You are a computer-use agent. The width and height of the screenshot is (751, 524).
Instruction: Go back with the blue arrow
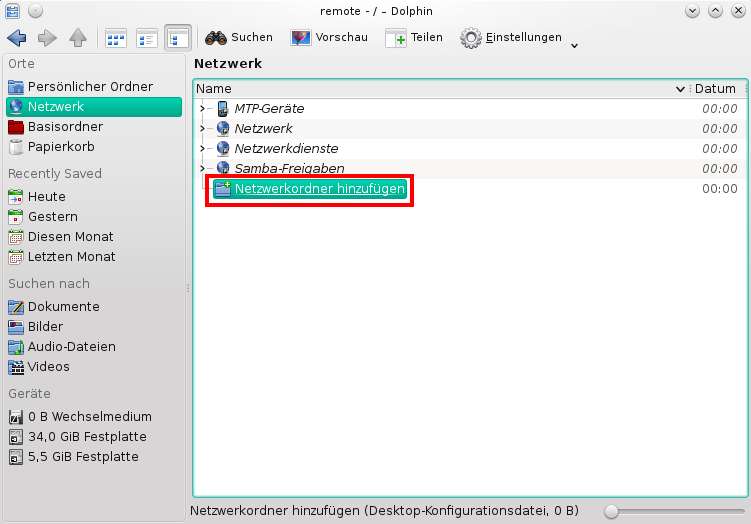[x=17, y=37]
